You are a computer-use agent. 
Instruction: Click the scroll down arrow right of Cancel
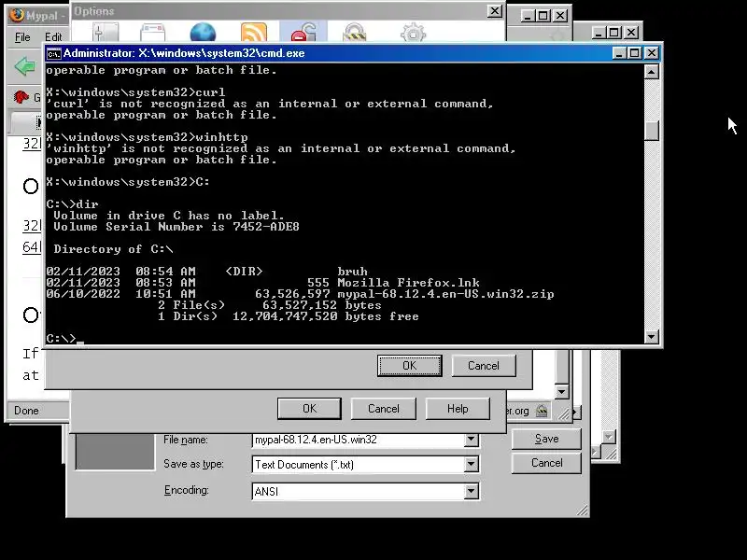pyautogui.click(x=562, y=392)
